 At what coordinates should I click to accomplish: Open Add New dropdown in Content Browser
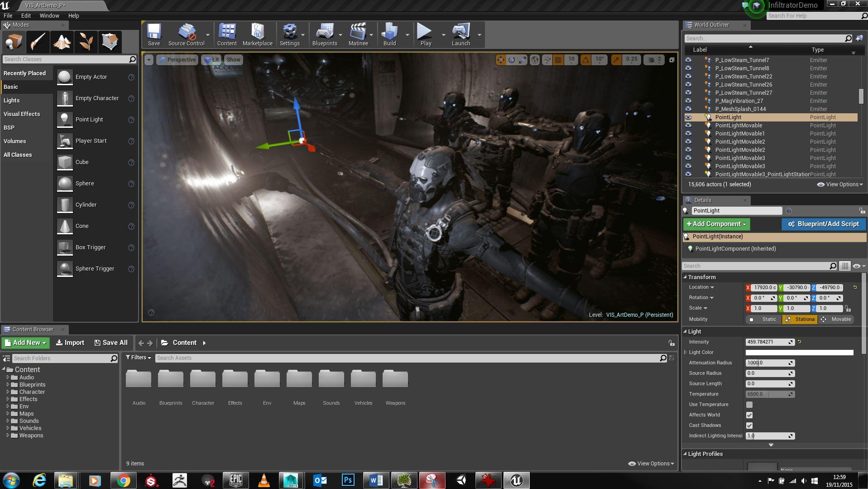pyautogui.click(x=25, y=343)
